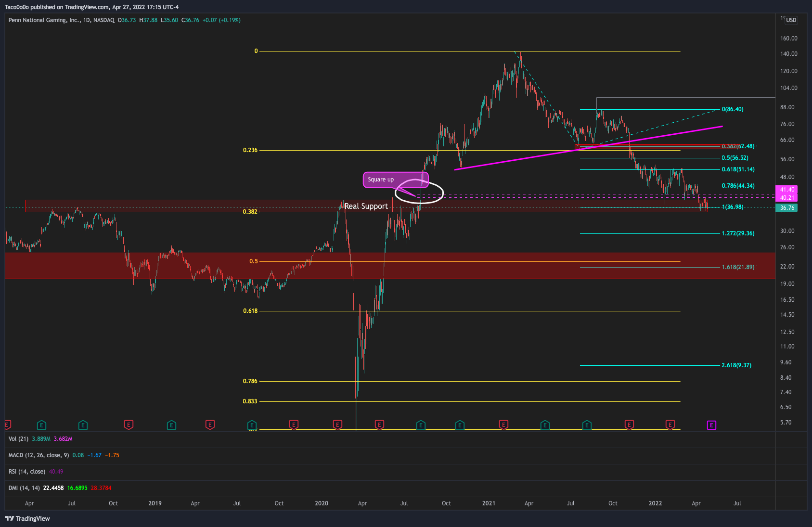Click the August 2019 green earnings marker
Image resolution: width=812 pixels, height=527 pixels.
pos(252,425)
